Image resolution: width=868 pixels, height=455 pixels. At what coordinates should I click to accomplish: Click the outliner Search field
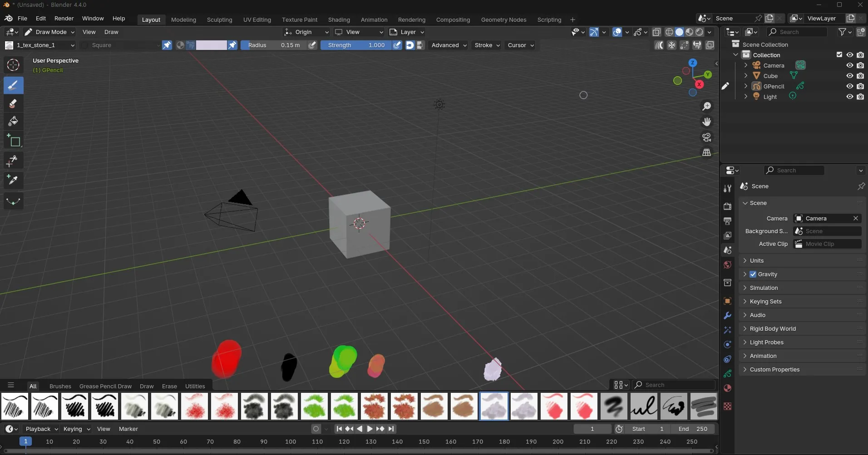797,32
